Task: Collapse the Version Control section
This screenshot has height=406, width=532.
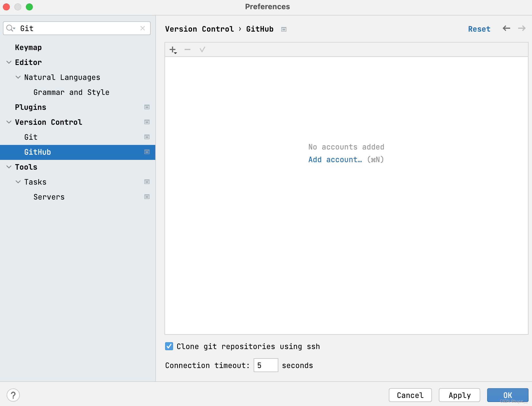Action: point(9,122)
